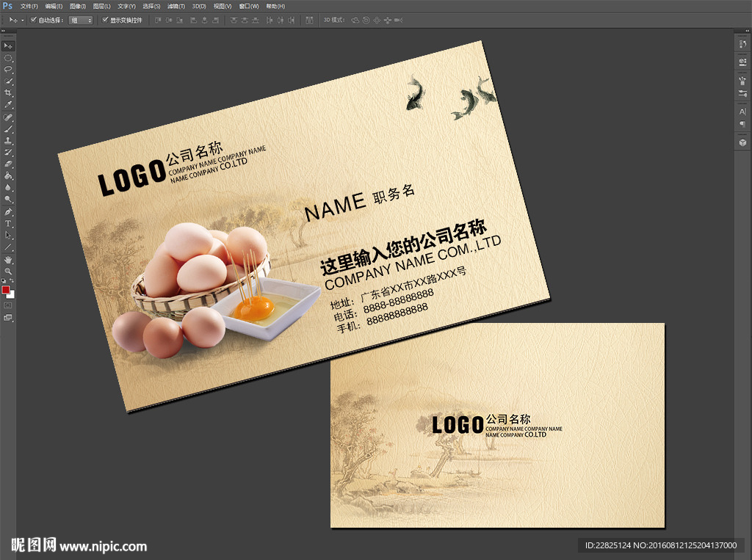Click the foreground red color swatch
This screenshot has width=752, height=560.
(x=6, y=290)
